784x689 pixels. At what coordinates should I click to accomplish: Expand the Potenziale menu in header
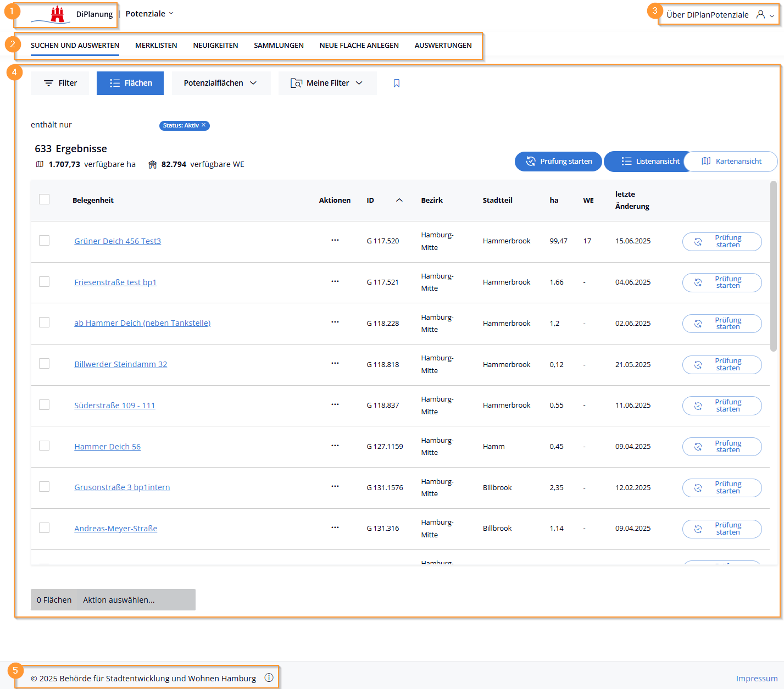point(149,14)
